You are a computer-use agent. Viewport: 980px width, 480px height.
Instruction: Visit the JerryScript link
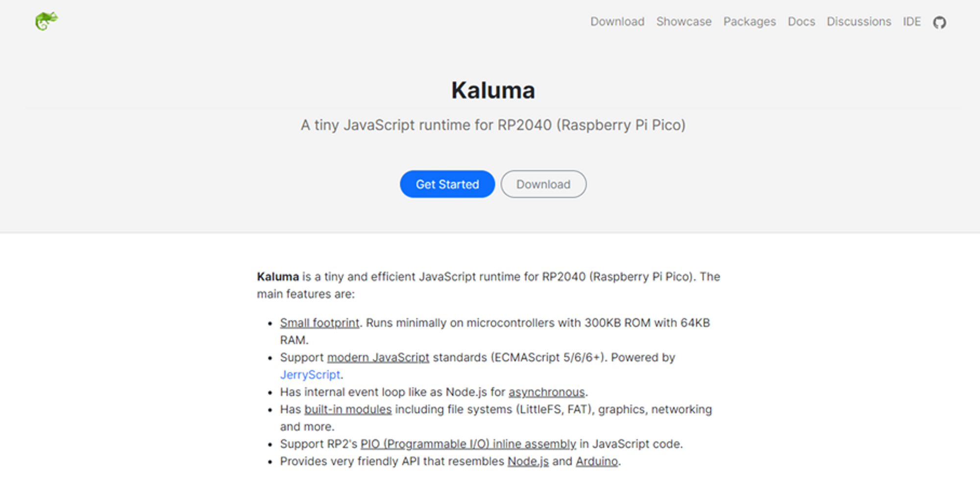[x=310, y=375]
